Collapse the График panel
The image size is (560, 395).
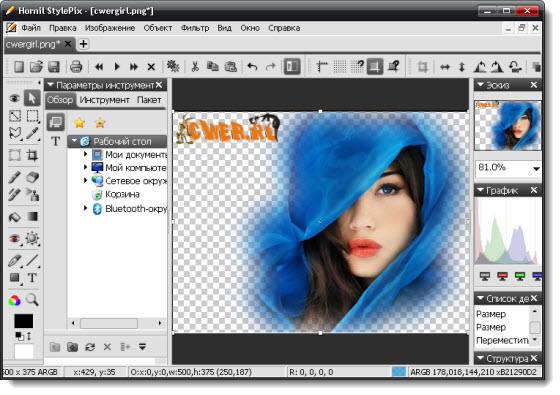click(480, 190)
